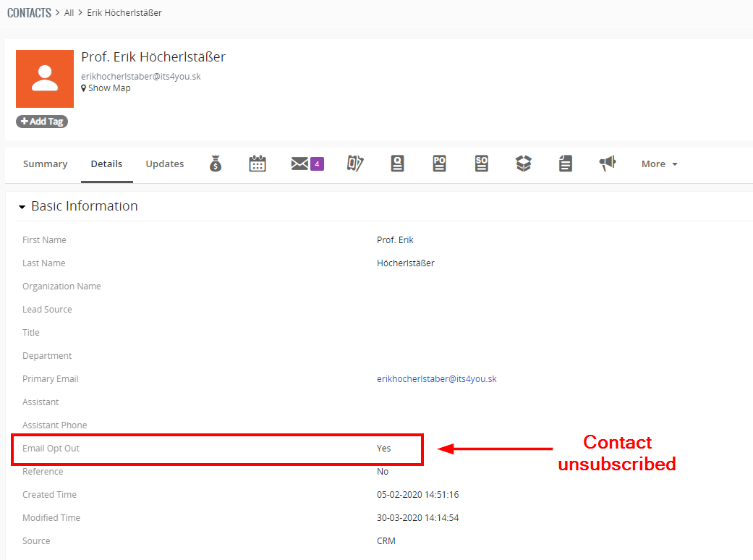The image size is (753, 560).
Task: Open the Purchase Order PO tab icon
Action: 439,164
